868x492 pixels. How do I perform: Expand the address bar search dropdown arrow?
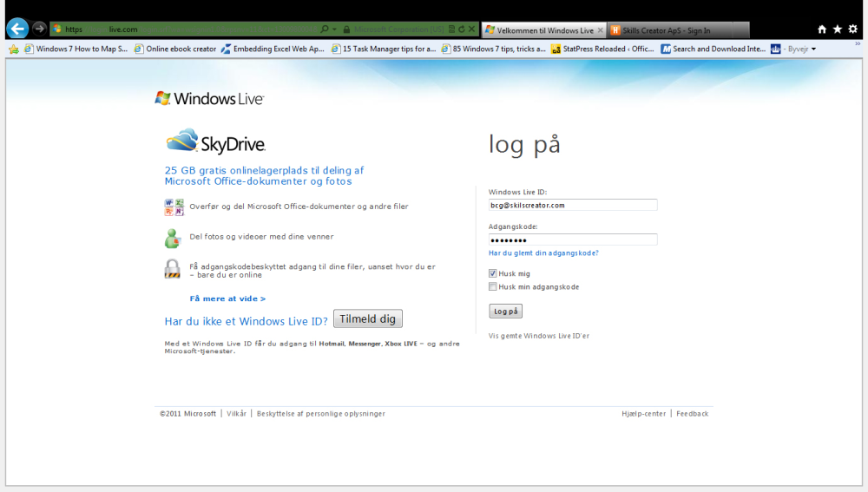[x=334, y=30]
